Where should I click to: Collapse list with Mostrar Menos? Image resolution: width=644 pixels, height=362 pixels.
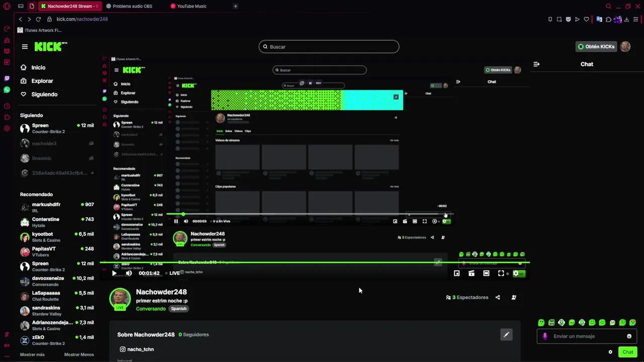tap(79, 354)
